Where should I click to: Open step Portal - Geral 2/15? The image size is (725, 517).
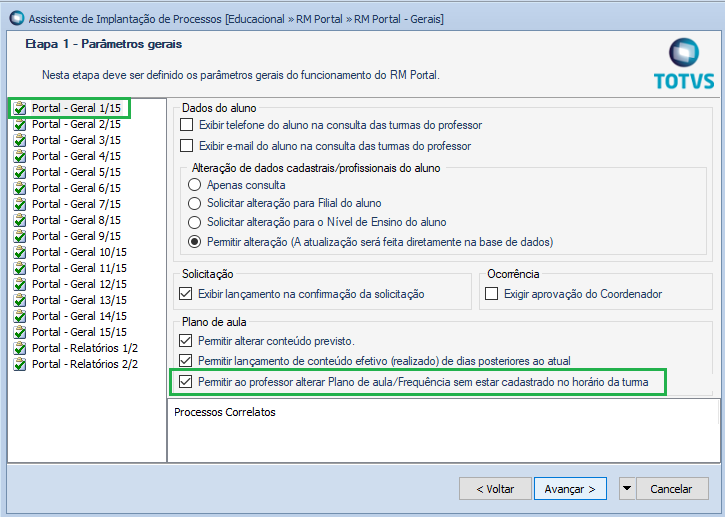[76, 124]
